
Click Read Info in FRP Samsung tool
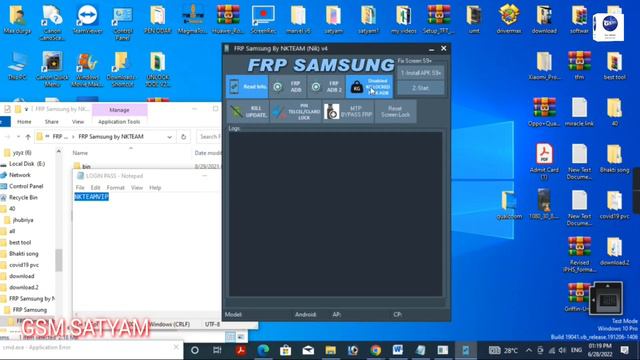tap(247, 87)
